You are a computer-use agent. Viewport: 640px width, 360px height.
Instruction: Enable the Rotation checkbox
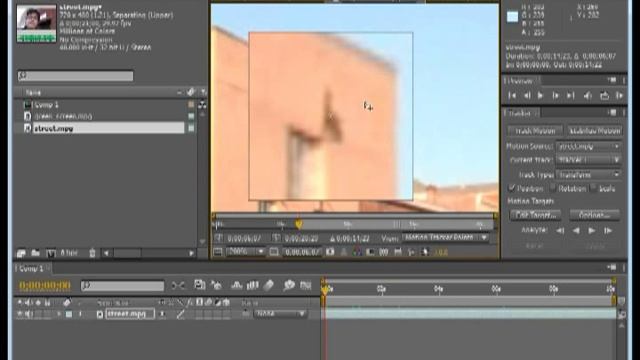click(x=553, y=188)
